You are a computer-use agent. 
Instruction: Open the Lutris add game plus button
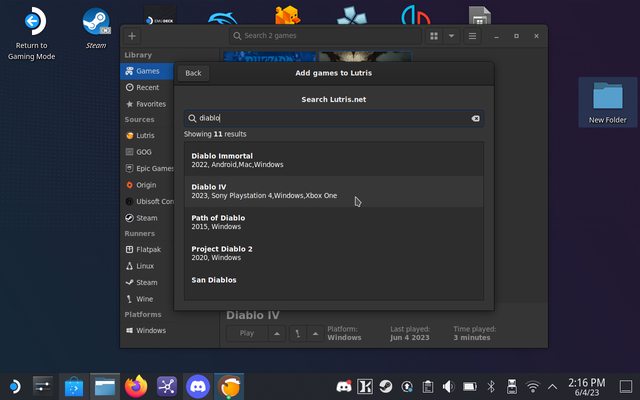pyautogui.click(x=132, y=36)
